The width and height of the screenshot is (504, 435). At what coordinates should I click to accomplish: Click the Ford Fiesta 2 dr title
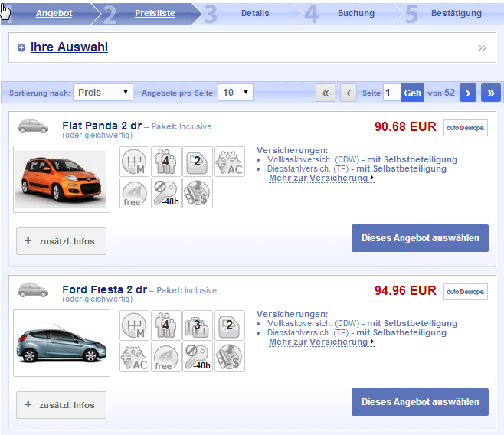click(x=104, y=289)
